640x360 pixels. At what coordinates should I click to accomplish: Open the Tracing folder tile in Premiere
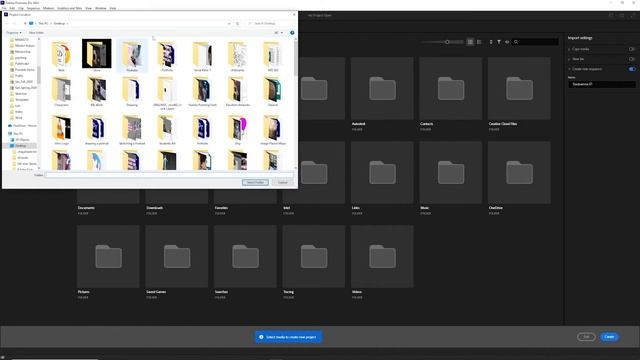coord(314,257)
